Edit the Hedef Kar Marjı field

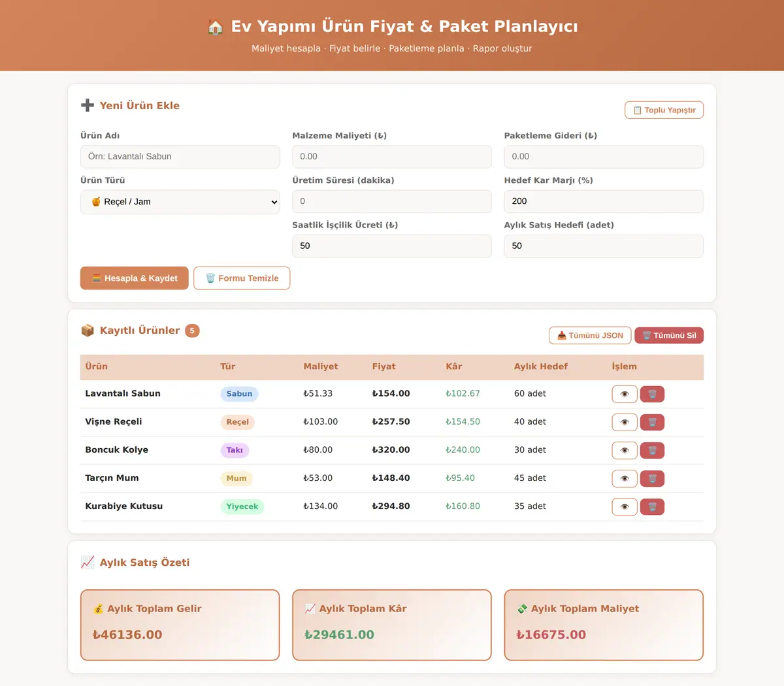(604, 201)
